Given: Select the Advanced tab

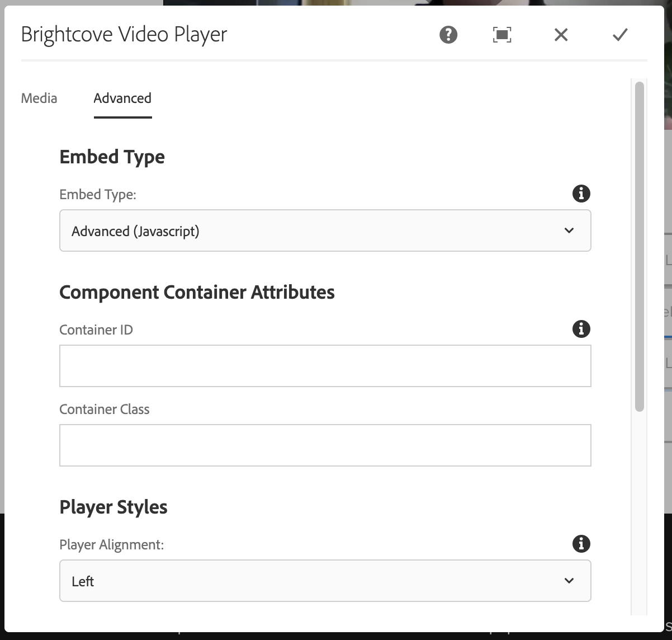Looking at the screenshot, I should (x=122, y=98).
